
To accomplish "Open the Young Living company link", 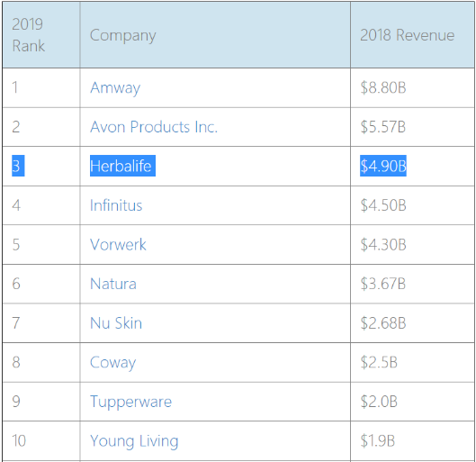I will click(134, 441).
